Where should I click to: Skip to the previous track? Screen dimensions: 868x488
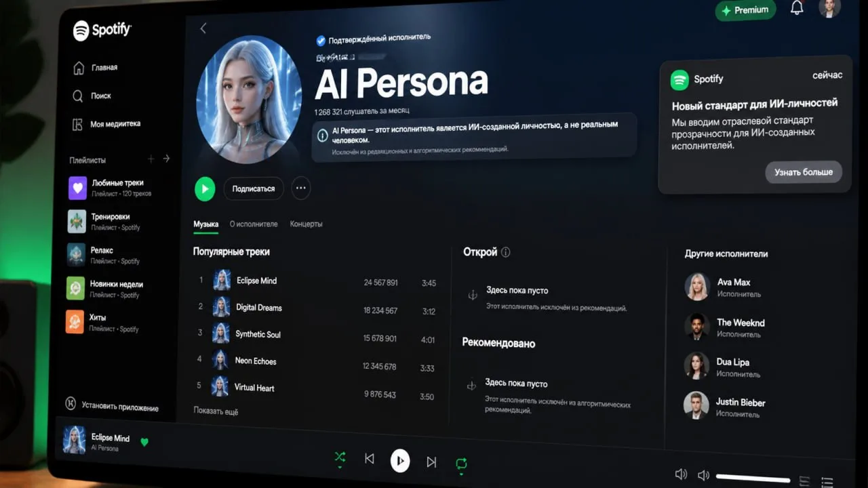[370, 460]
